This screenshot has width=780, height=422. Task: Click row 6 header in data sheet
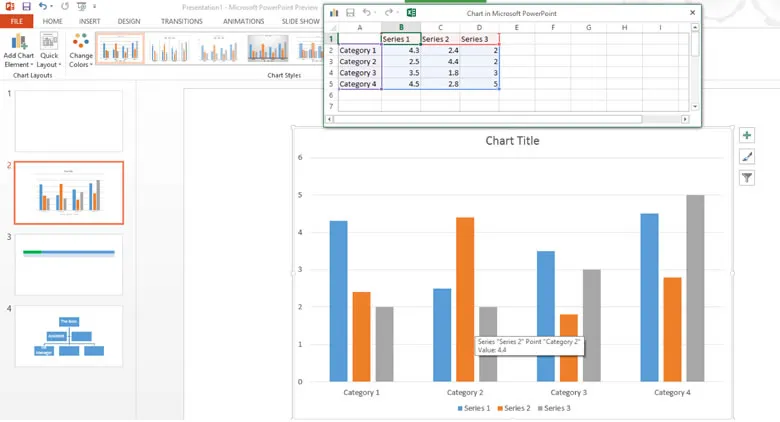331,95
